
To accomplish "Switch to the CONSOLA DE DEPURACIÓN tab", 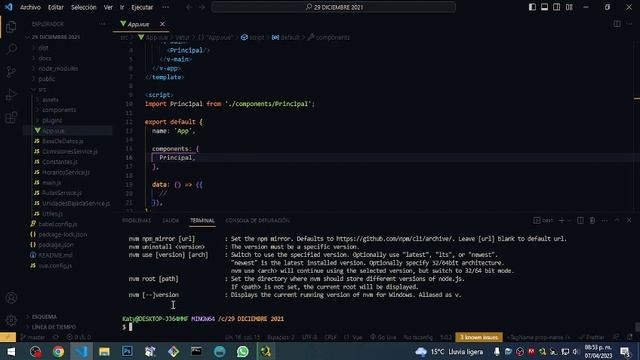I will coord(258,220).
